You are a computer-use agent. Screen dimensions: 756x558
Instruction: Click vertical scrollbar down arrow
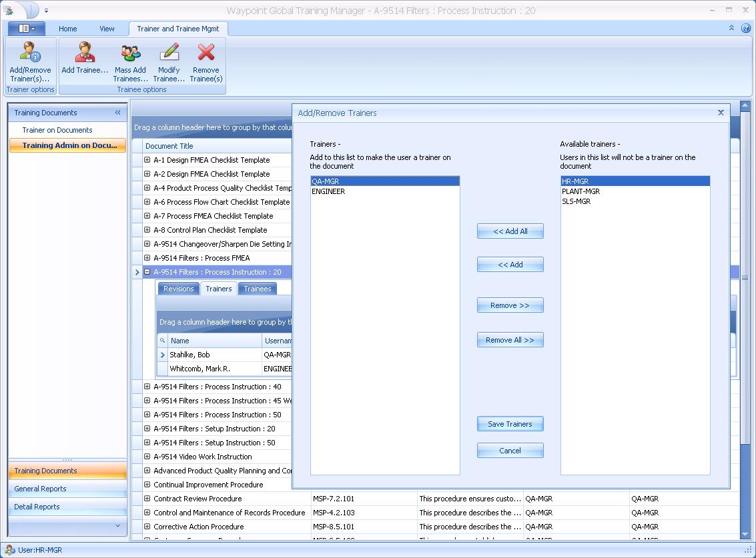click(x=745, y=535)
